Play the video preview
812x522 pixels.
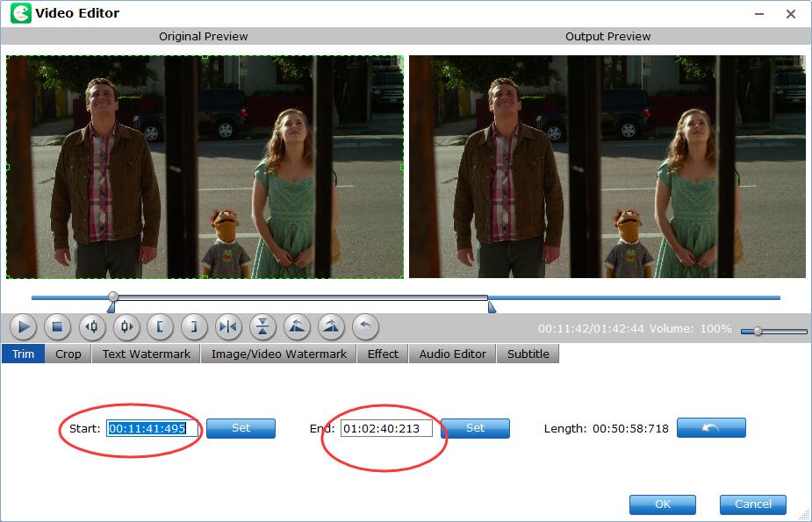[24, 327]
